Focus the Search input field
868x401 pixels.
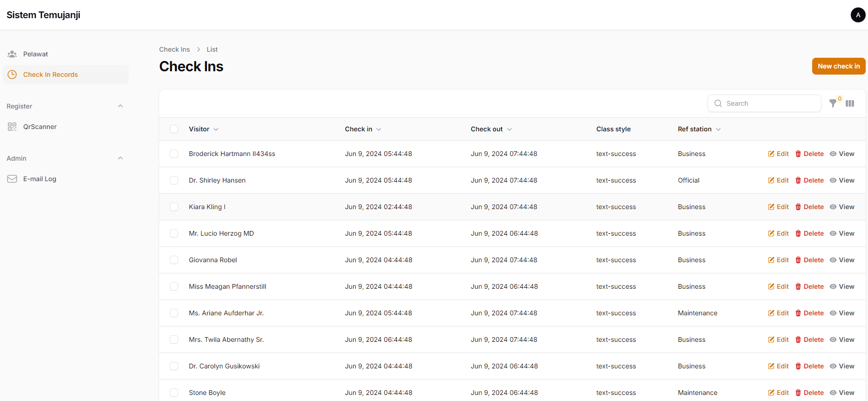click(764, 103)
